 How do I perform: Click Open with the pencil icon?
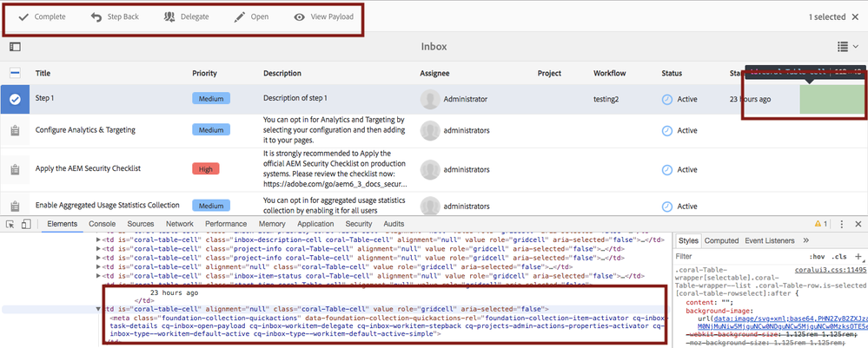tap(251, 16)
